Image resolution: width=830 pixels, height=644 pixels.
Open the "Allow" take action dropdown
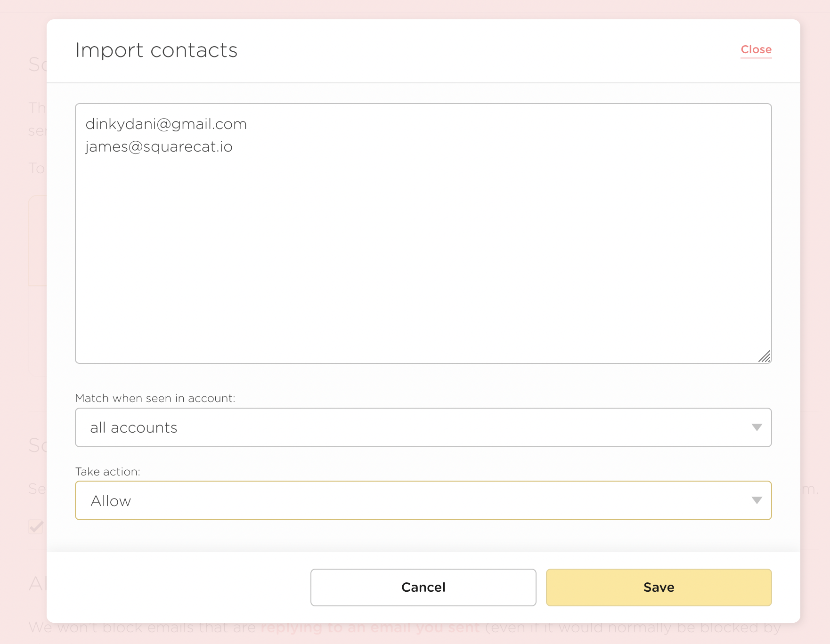tap(423, 500)
